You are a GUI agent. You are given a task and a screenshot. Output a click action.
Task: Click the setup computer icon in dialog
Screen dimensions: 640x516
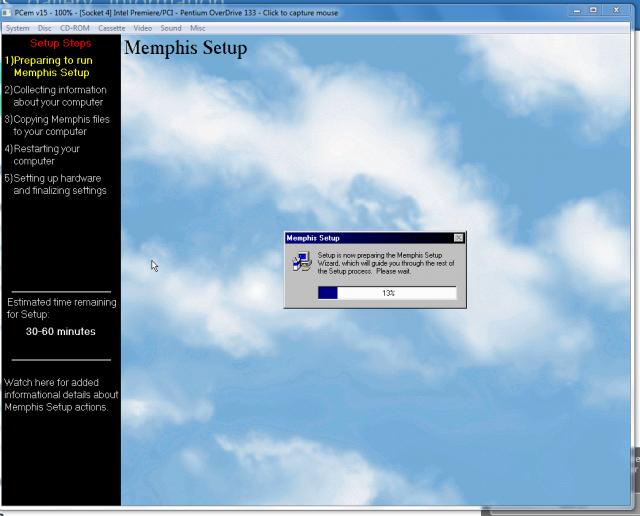[302, 262]
